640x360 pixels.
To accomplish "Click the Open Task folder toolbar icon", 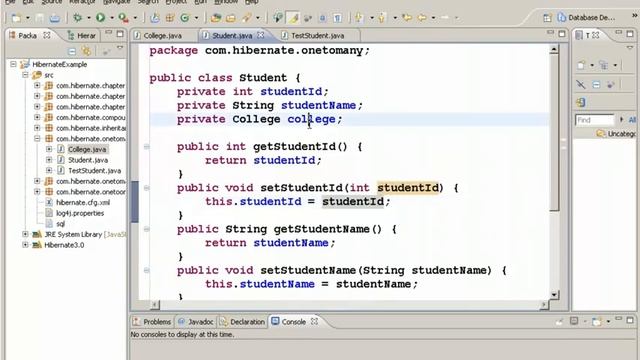I will [231, 18].
